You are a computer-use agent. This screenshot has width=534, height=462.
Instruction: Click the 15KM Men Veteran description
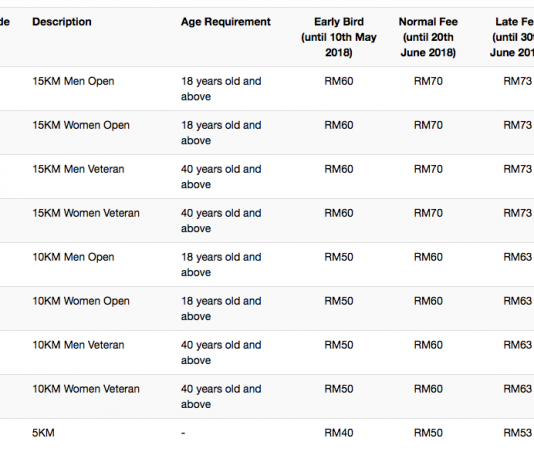click(78, 169)
